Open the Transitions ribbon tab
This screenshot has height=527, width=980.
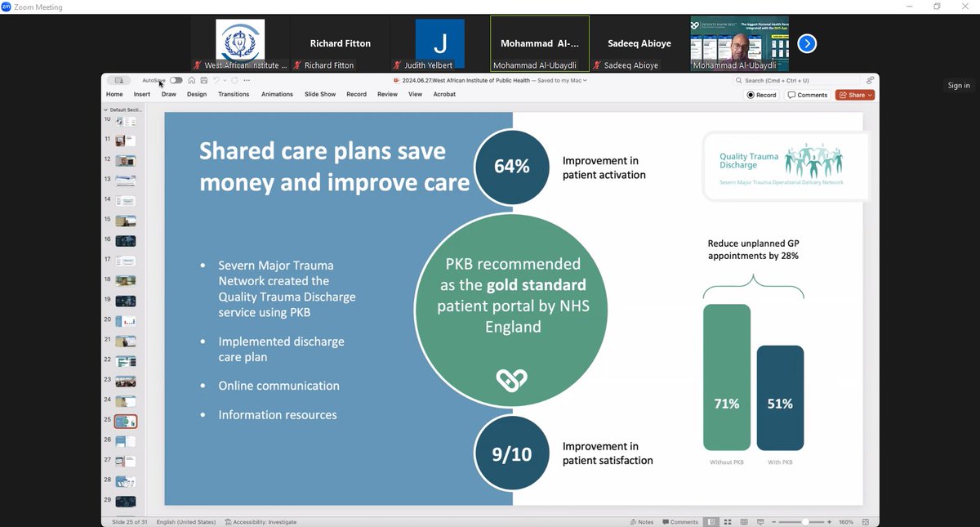234,94
